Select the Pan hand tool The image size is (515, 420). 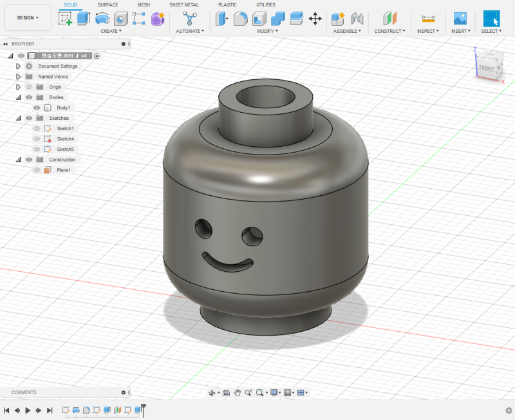(237, 392)
